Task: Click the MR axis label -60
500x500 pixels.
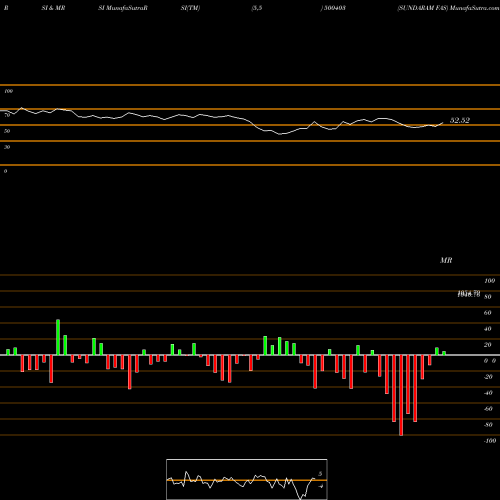Action: pyautogui.click(x=488, y=409)
